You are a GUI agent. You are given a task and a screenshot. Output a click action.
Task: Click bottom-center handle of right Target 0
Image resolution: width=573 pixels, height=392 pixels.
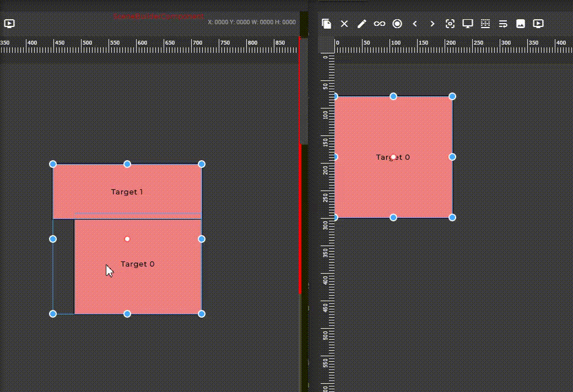[x=393, y=217]
